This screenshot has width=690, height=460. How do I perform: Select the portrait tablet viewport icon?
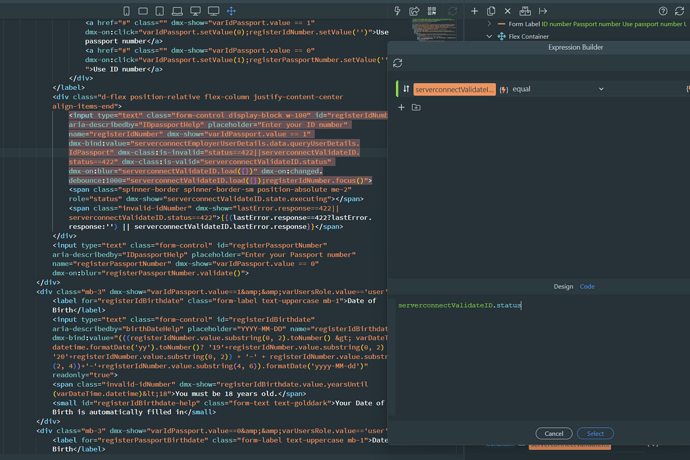tap(160, 11)
